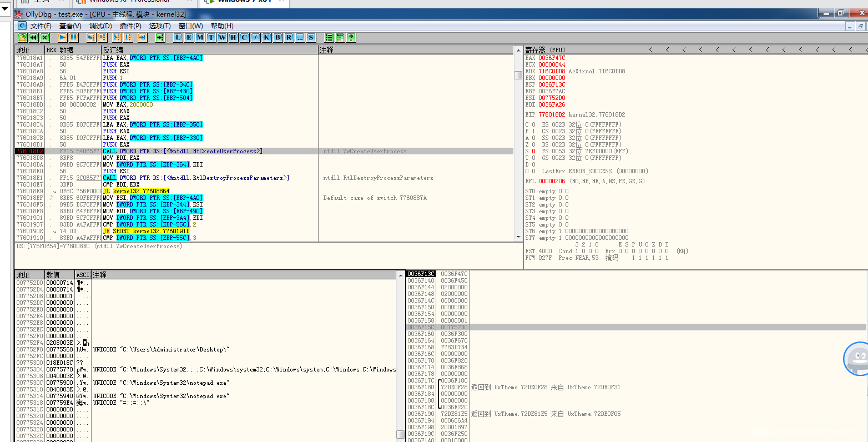This screenshot has height=442, width=868.
Task: Show Breakpoints window via B icon
Action: coord(277,37)
